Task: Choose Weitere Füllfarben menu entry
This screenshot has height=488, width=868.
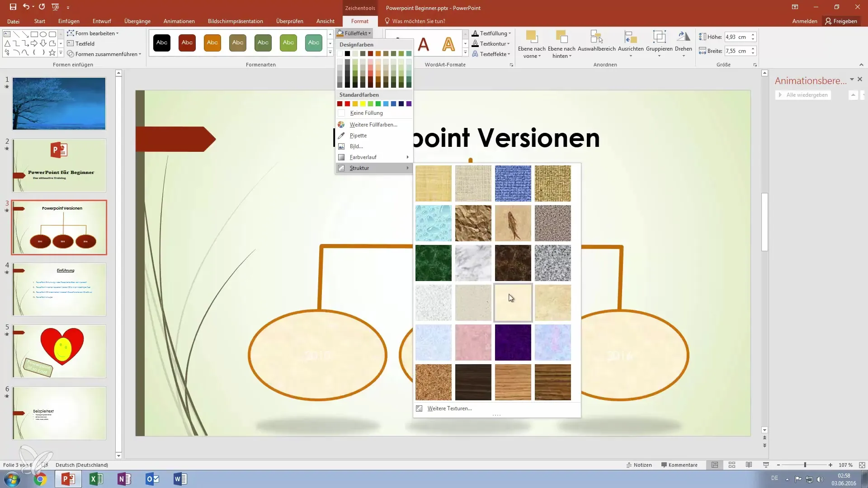Action: pos(374,125)
